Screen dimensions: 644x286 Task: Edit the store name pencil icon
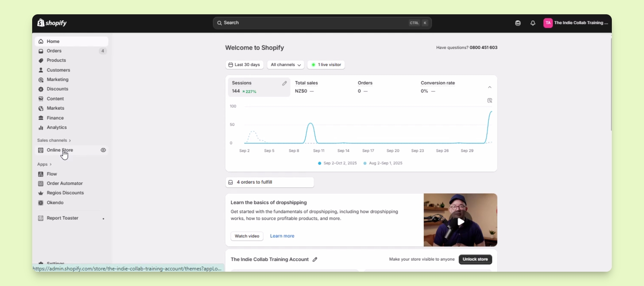click(315, 259)
